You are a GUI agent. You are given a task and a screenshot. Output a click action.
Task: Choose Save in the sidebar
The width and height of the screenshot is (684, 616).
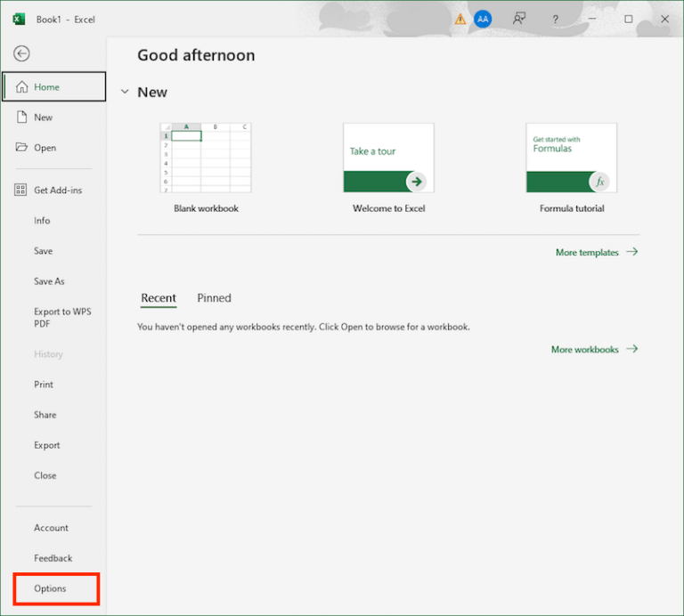43,251
